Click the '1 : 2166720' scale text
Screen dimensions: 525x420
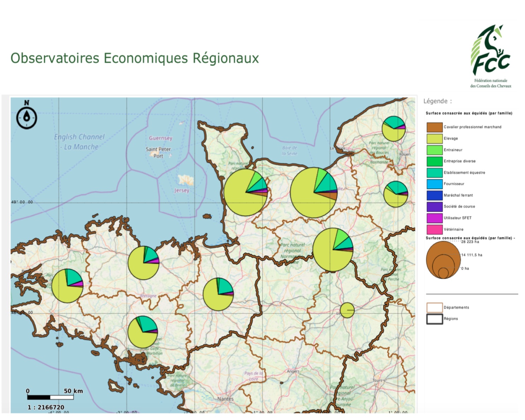click(46, 407)
